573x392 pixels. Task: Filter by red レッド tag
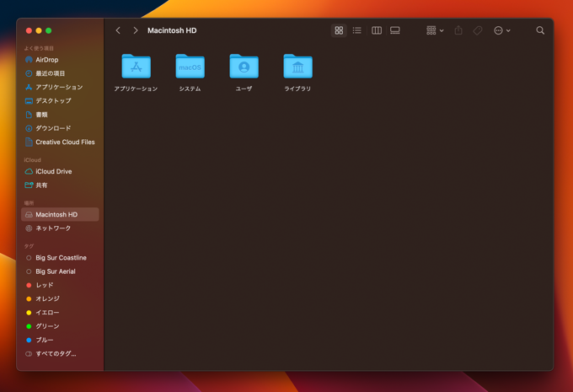(x=60, y=285)
